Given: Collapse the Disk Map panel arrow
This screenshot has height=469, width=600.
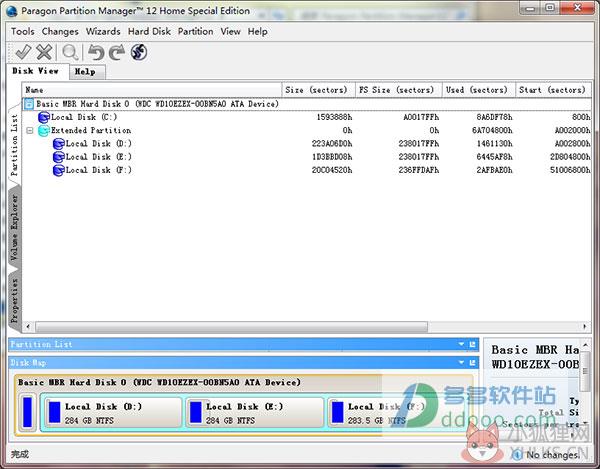Looking at the screenshot, I should [x=461, y=362].
